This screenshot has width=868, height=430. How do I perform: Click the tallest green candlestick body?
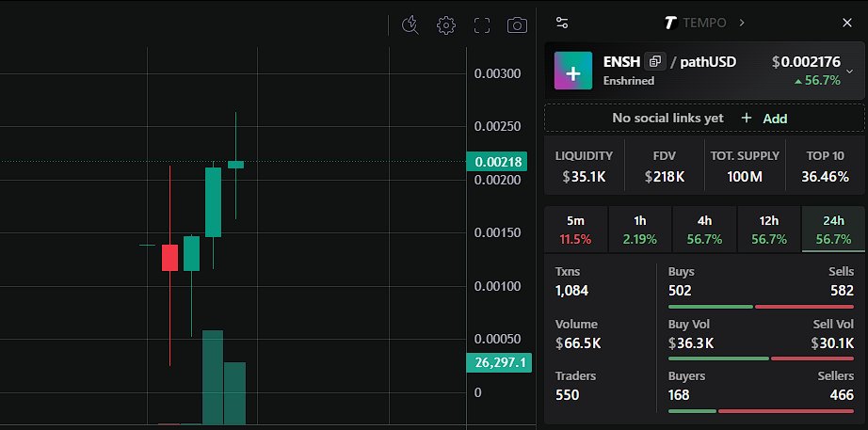[x=213, y=202]
